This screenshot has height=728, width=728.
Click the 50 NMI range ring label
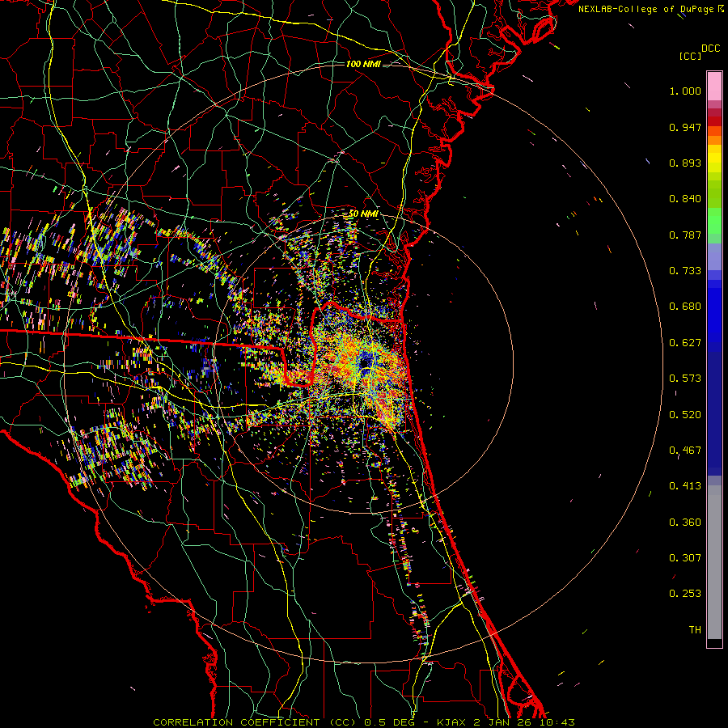coord(363,214)
